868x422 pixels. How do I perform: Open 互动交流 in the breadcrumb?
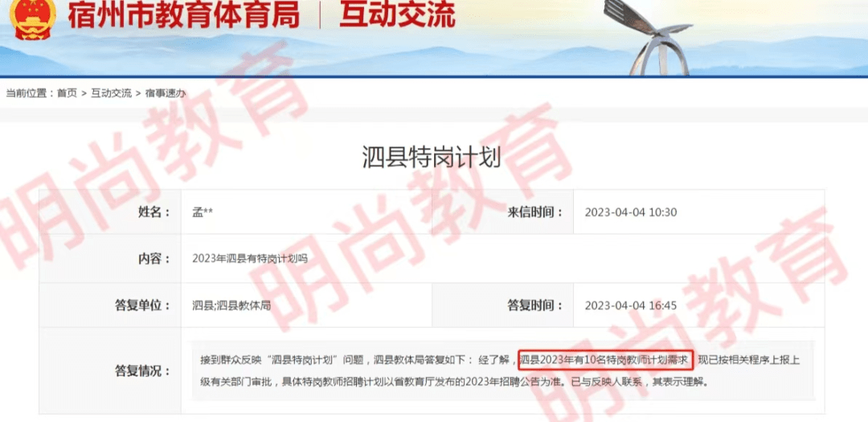pyautogui.click(x=111, y=93)
